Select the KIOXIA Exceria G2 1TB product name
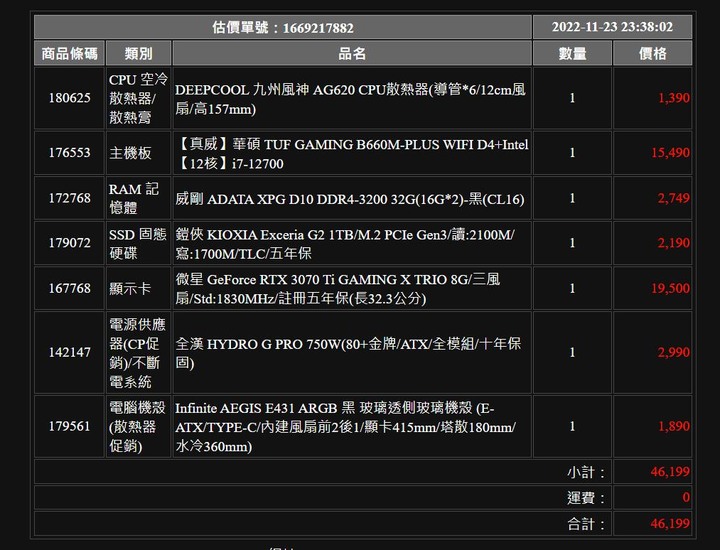 [345, 244]
